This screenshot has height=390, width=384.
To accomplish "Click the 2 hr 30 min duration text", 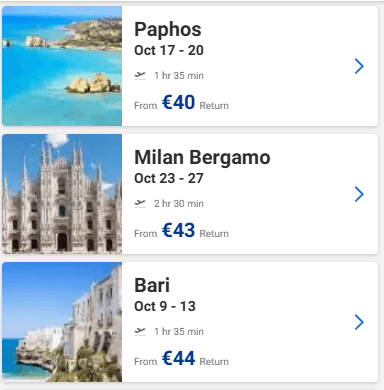I will (179, 203).
